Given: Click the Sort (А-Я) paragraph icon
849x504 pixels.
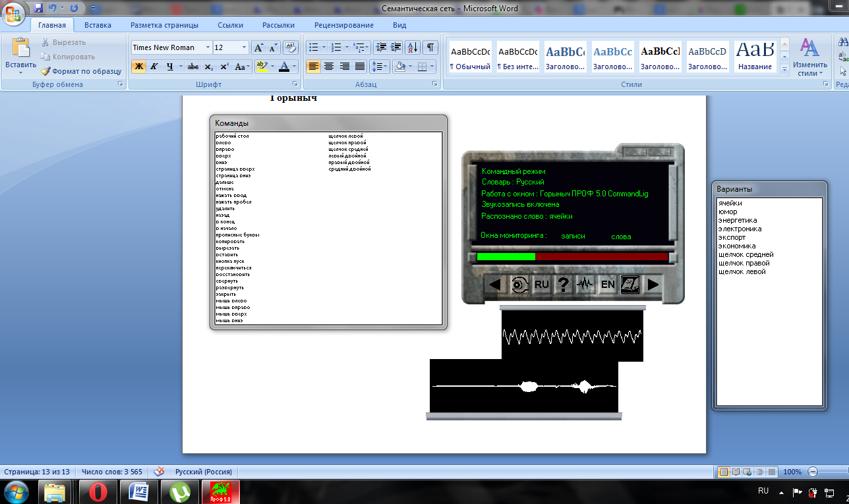Looking at the screenshot, I should (x=413, y=47).
